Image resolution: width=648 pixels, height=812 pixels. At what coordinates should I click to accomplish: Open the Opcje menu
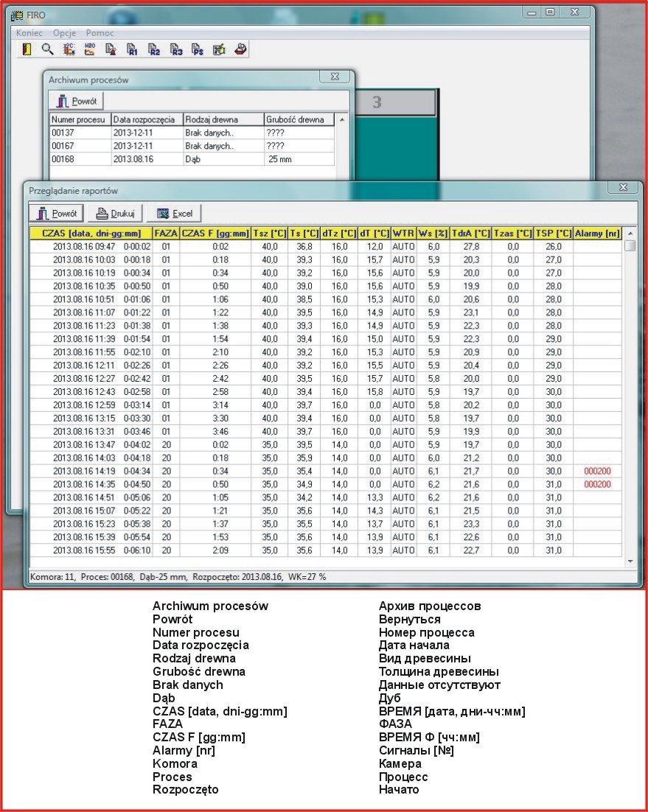[x=64, y=32]
